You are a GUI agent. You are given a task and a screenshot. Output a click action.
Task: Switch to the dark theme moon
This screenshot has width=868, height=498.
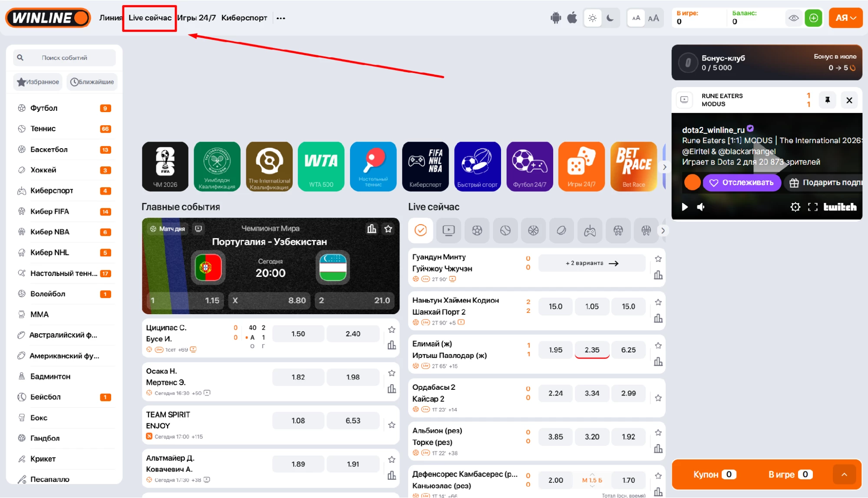611,18
